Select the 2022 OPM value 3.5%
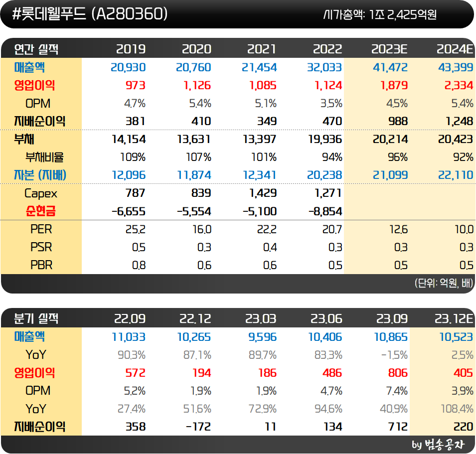 pyautogui.click(x=331, y=104)
